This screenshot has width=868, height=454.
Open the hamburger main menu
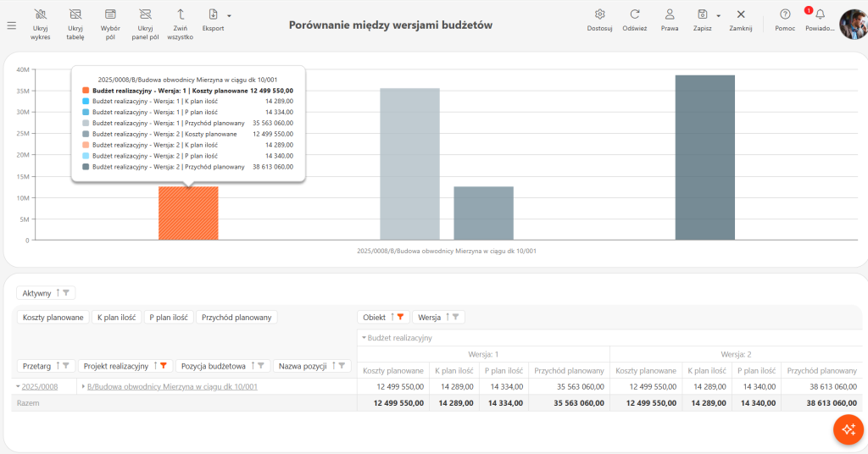pos(12,25)
